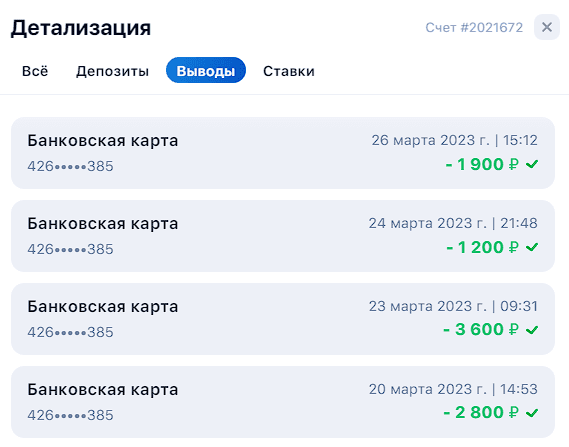Click the 24 марта 2023 г. | 21:48 timestamp
The image size is (569, 447).
point(453,223)
